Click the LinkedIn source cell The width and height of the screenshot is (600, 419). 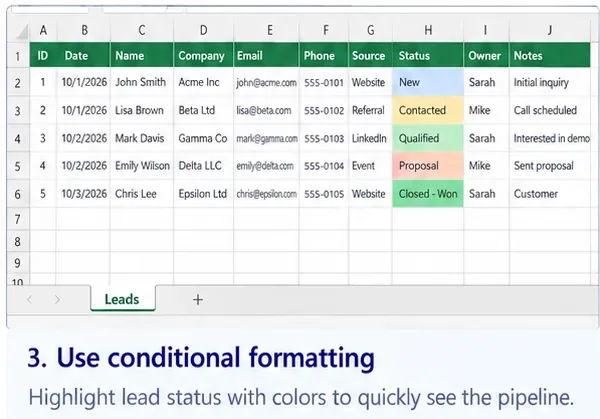(x=370, y=138)
